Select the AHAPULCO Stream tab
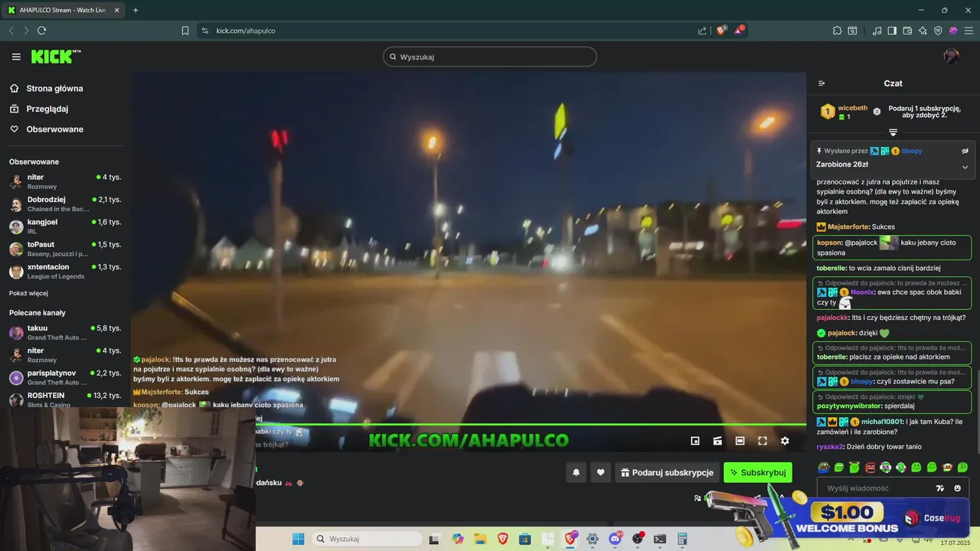The image size is (980, 551). (64, 10)
